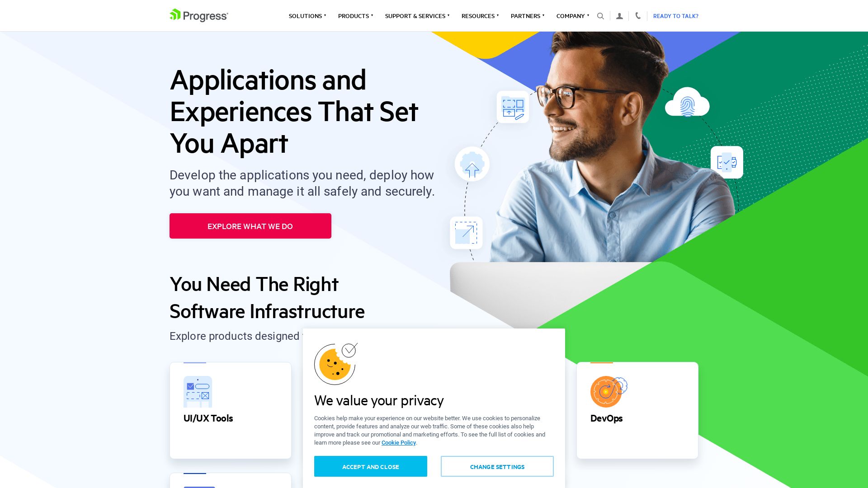Click the UI/UX Tools category icon
This screenshot has height=488, width=868.
(197, 391)
